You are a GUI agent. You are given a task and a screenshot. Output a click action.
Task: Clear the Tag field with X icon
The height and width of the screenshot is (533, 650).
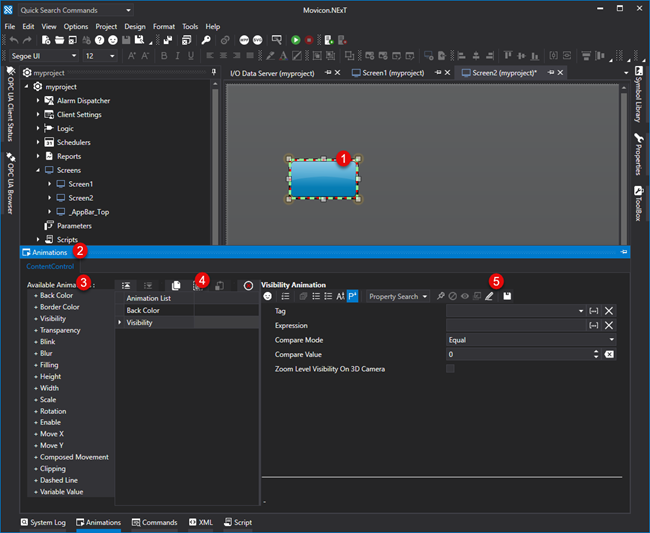pyautogui.click(x=609, y=311)
